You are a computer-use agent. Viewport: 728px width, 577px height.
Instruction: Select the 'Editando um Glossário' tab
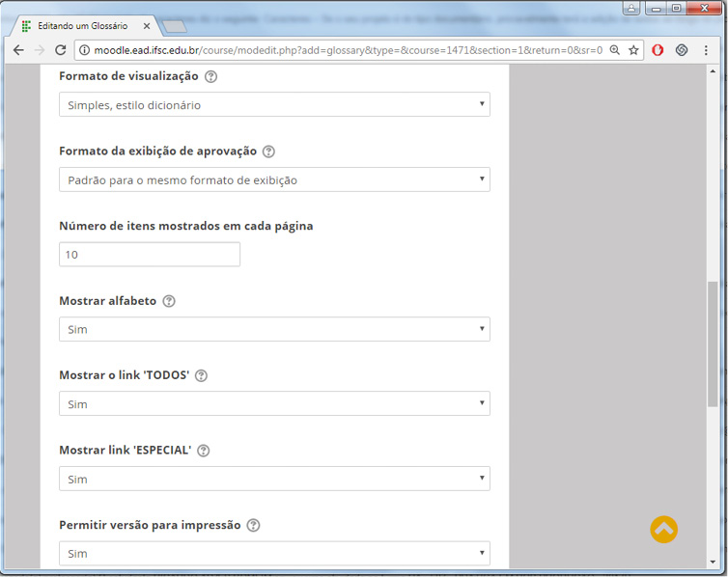tap(82, 26)
